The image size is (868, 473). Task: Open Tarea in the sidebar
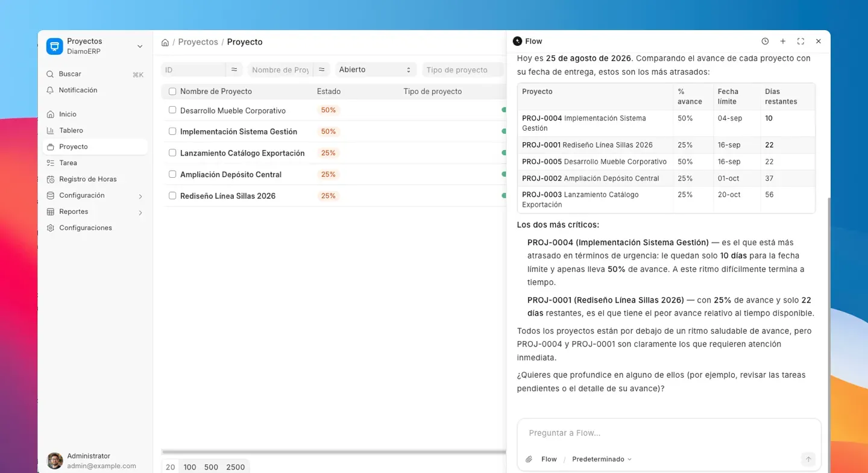click(x=95, y=163)
